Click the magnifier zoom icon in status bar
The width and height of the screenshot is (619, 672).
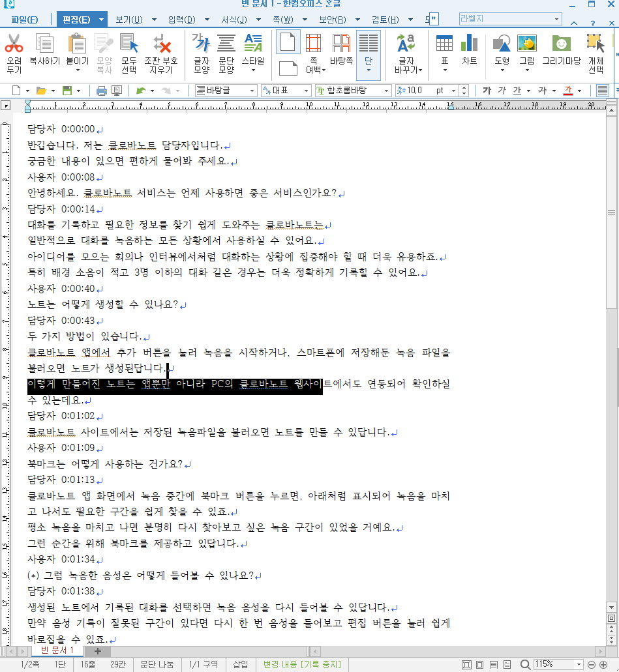[525, 664]
